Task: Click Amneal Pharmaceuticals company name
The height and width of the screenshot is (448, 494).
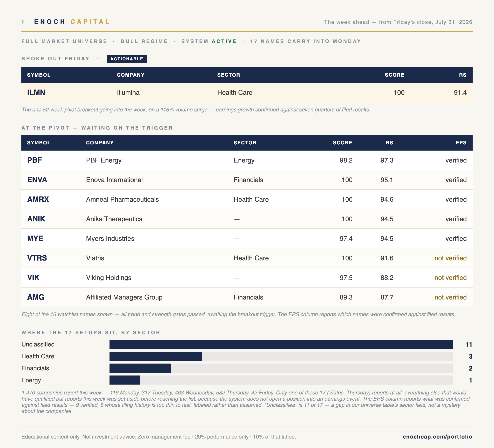Action: tap(122, 199)
